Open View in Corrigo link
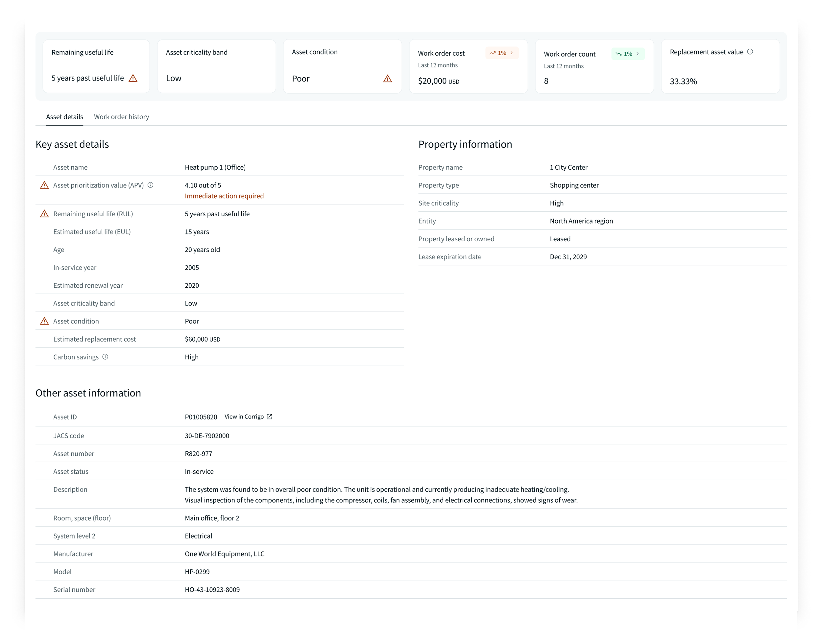The height and width of the screenshot is (644, 822). tap(244, 417)
